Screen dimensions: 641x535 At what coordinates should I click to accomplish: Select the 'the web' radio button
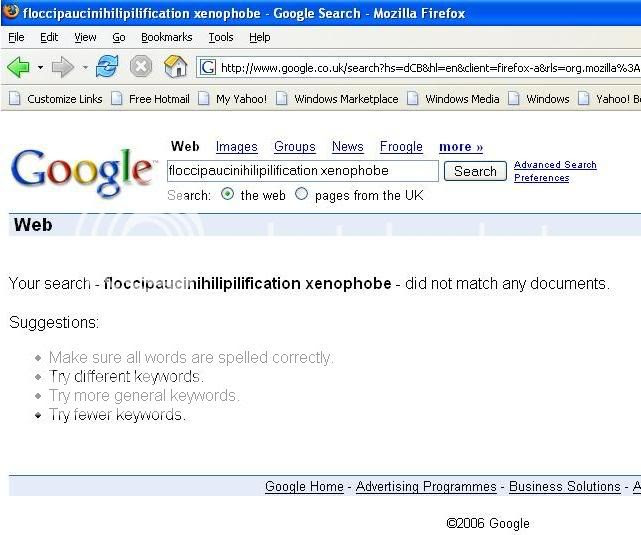point(227,194)
